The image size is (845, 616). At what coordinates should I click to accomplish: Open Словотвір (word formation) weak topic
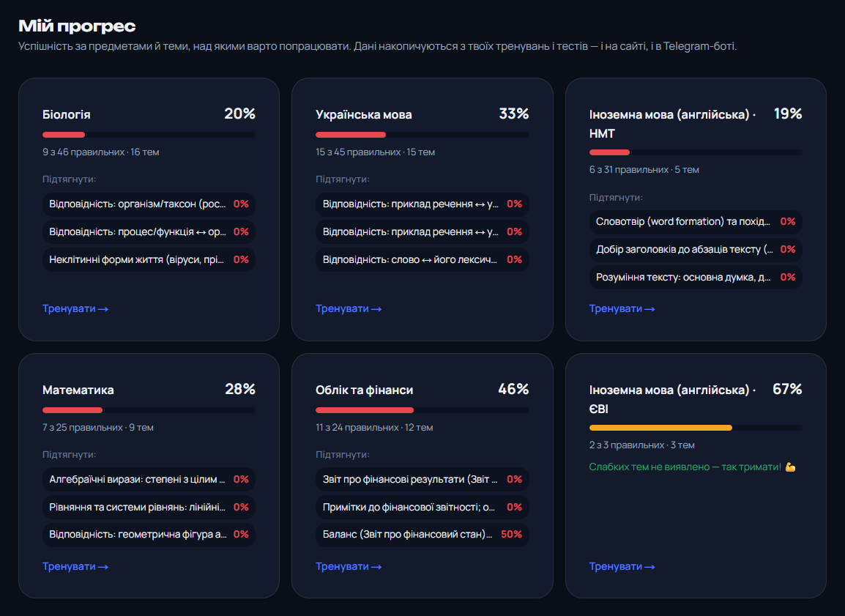click(696, 221)
